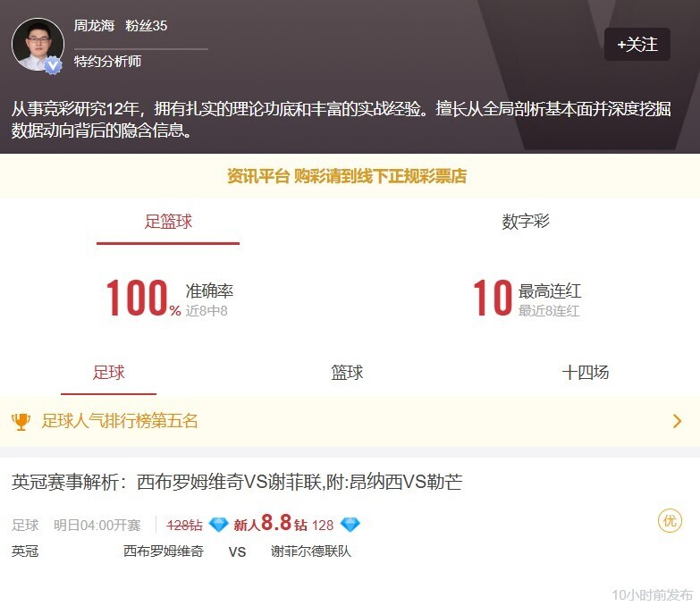Open the 英冠赛事解析 article title
This screenshot has width=700, height=606.
237,482
